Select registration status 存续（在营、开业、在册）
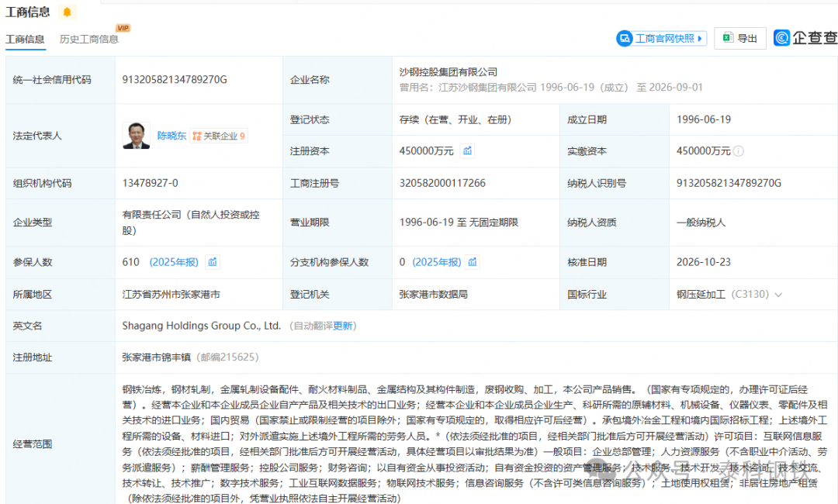Viewport: 838px width, 504px height. click(x=455, y=119)
